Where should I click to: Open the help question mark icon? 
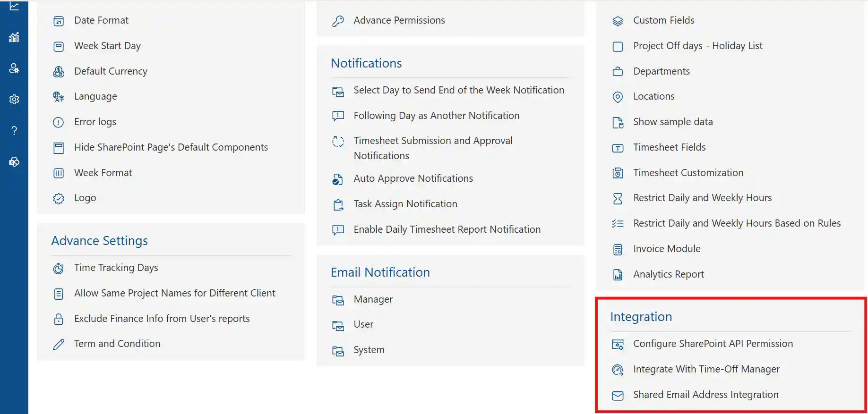[14, 131]
